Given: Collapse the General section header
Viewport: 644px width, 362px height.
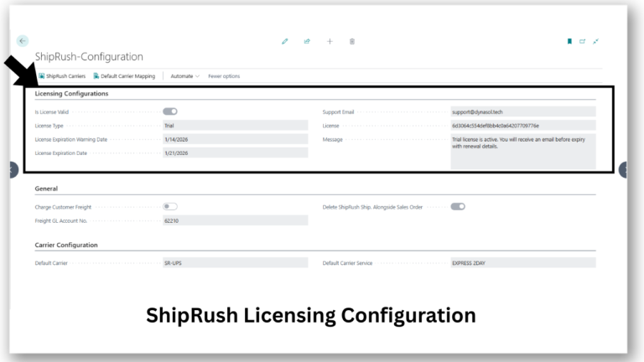Looking at the screenshot, I should pyautogui.click(x=46, y=189).
